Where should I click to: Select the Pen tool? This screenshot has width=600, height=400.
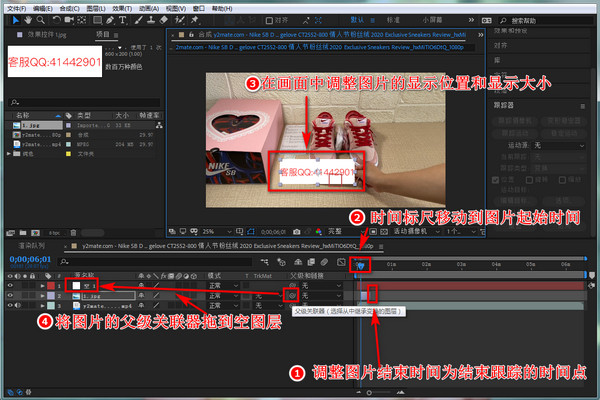[x=110, y=20]
